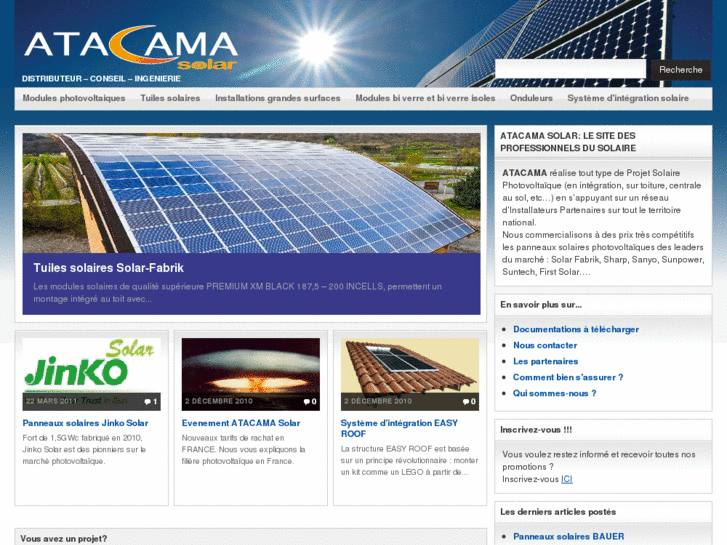Click the EASY ROOF tile thumbnail
Image resolution: width=727 pixels, height=545 pixels.
point(410,374)
